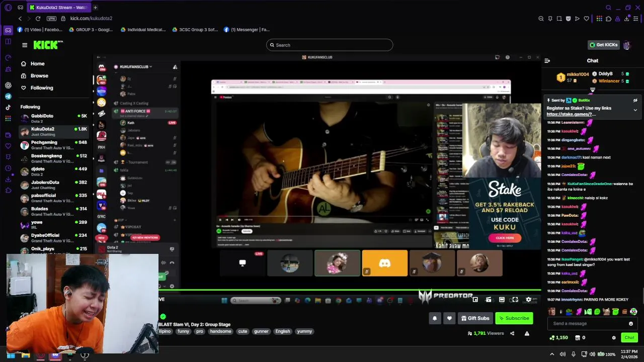The image size is (644, 362).
Task: Open the TikTok panel in browser sidebar
Action: tap(8, 107)
